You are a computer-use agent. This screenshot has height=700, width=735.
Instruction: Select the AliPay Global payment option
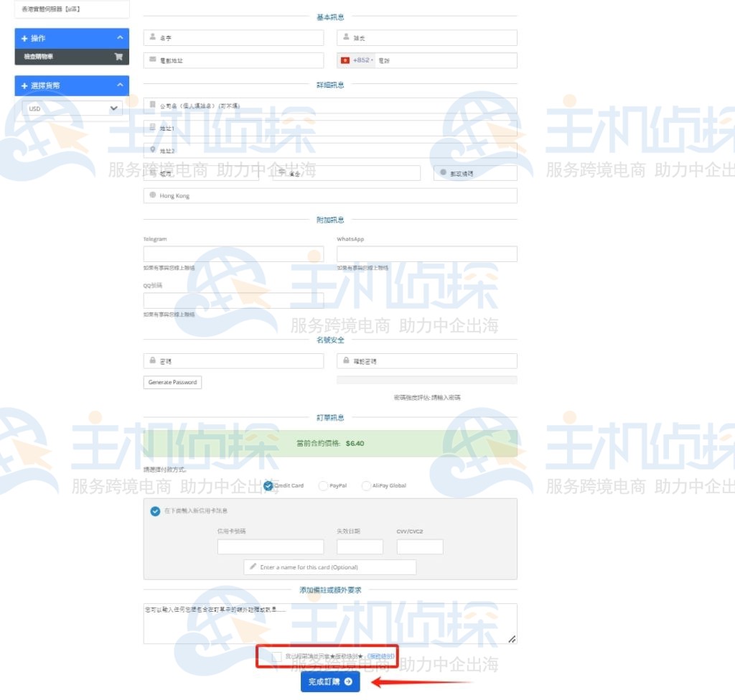tap(366, 486)
